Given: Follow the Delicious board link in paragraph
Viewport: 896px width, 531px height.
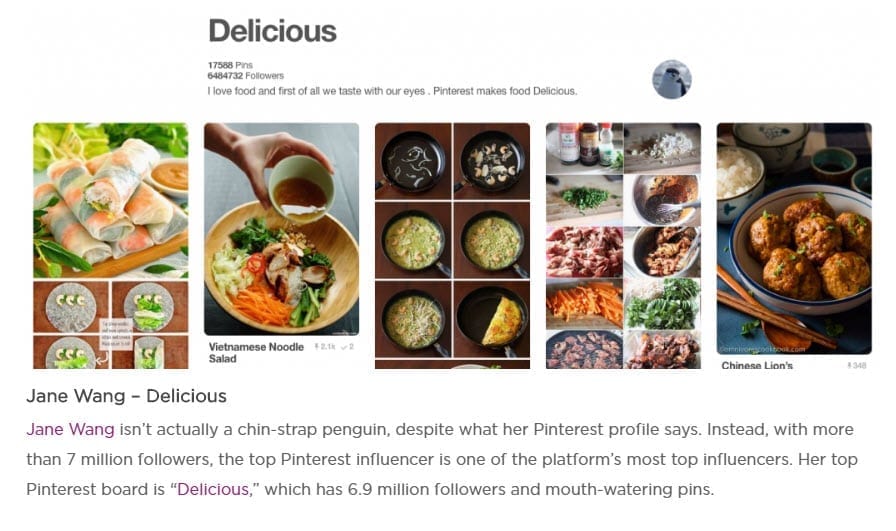Looking at the screenshot, I should [213, 489].
